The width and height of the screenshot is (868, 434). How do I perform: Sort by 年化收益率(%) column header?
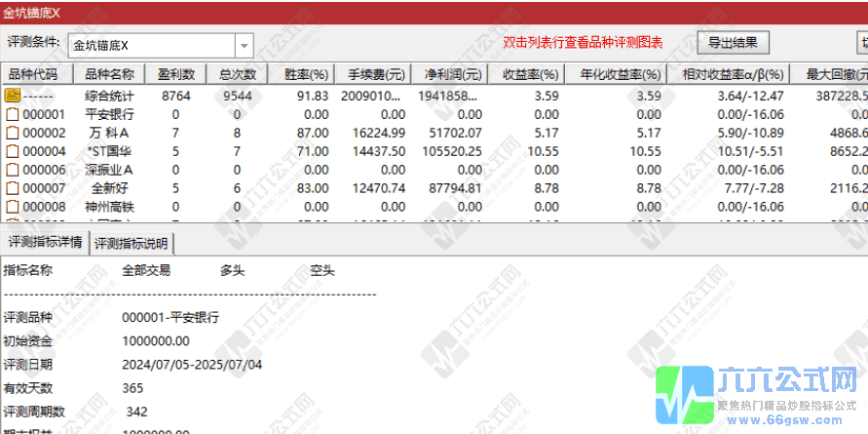[620, 75]
